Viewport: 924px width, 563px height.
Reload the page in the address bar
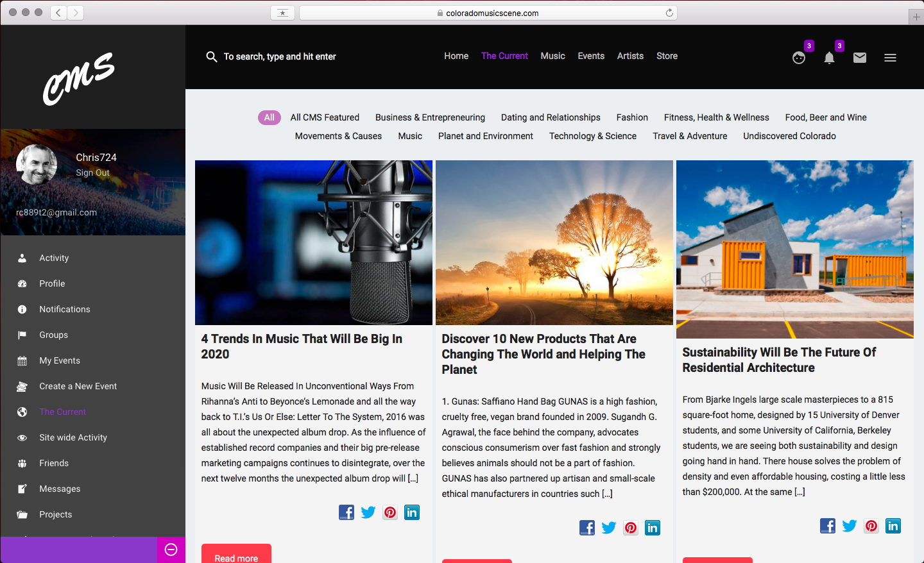click(x=669, y=13)
